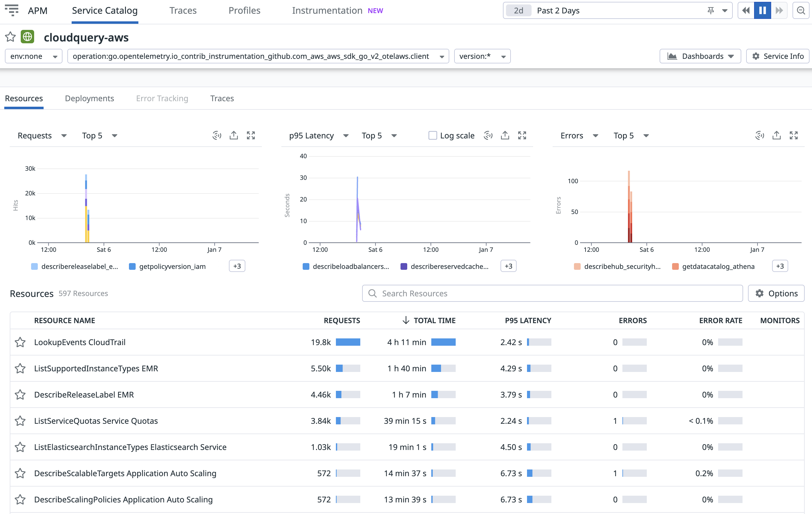This screenshot has height=514, width=812.
Task: Expand the p95 Latency graph to fullscreen
Action: 522,136
